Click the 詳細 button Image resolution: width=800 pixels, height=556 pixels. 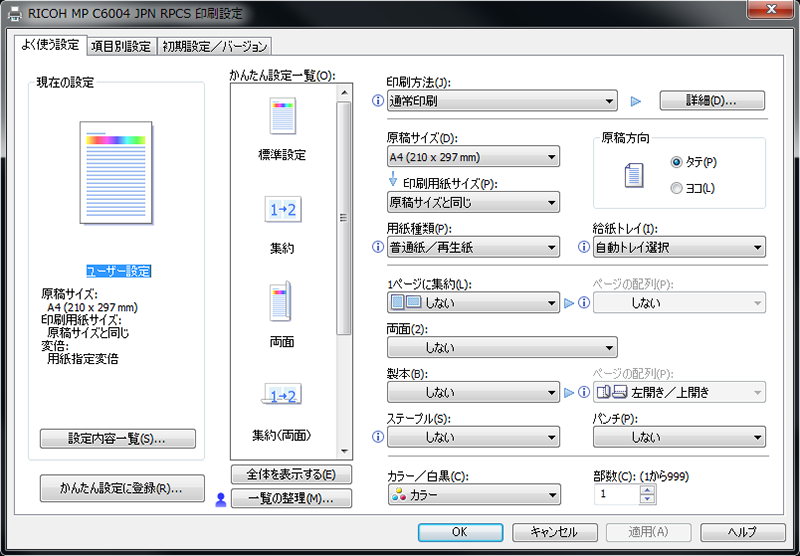click(x=711, y=101)
